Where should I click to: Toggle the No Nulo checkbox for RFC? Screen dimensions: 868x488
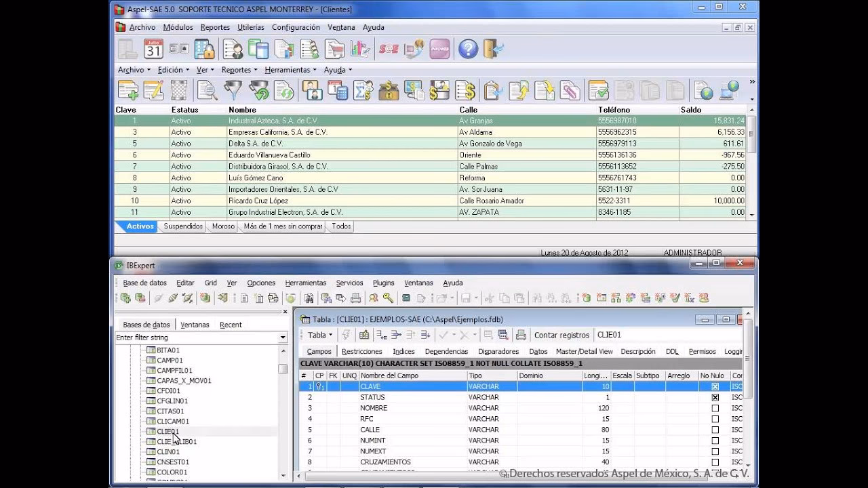click(x=715, y=419)
